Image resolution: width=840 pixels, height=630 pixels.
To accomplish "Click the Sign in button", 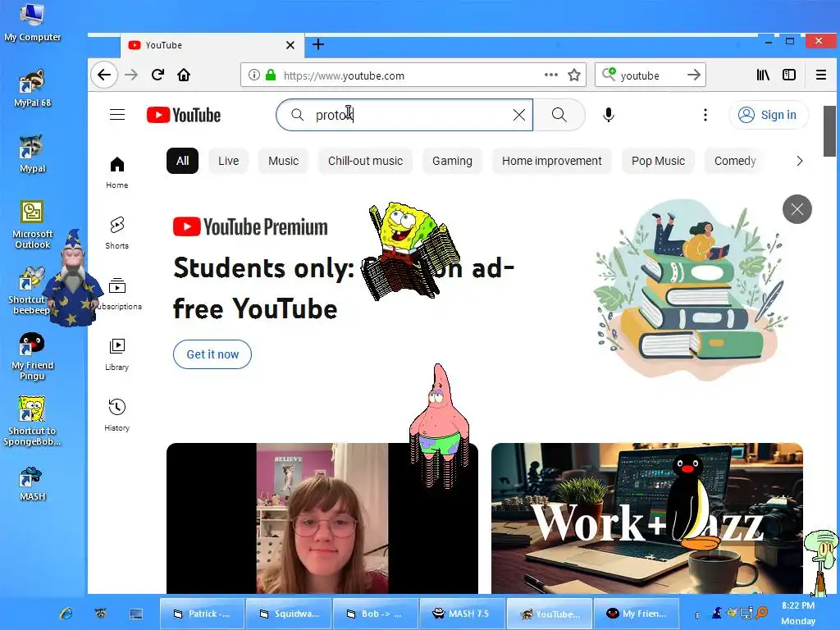I will tap(768, 115).
